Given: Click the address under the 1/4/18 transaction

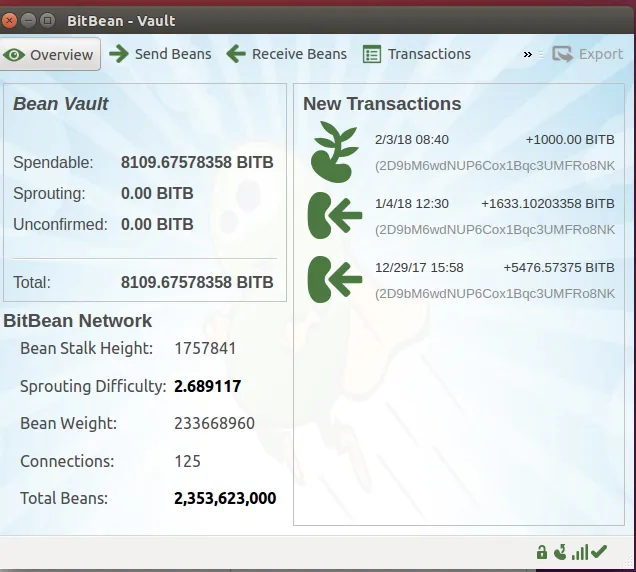Looking at the screenshot, I should click(495, 230).
